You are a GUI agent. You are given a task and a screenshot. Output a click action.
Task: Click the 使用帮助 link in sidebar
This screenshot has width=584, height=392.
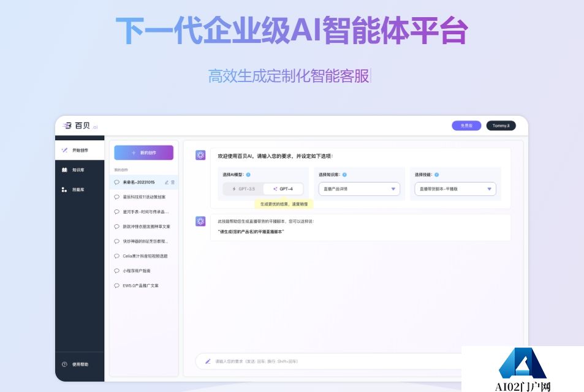(80, 364)
